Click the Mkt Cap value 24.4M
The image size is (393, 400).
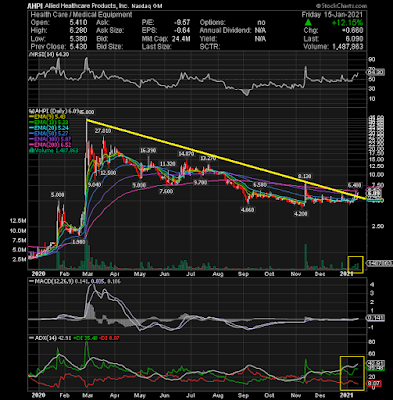pyautogui.click(x=181, y=39)
